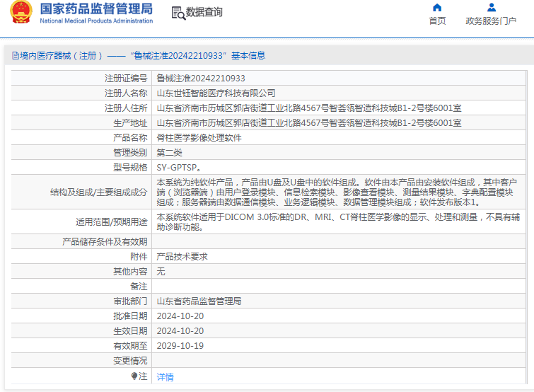Screen dimensions: 534x392
Task: Click the 备注 row label
Action: pos(139,287)
